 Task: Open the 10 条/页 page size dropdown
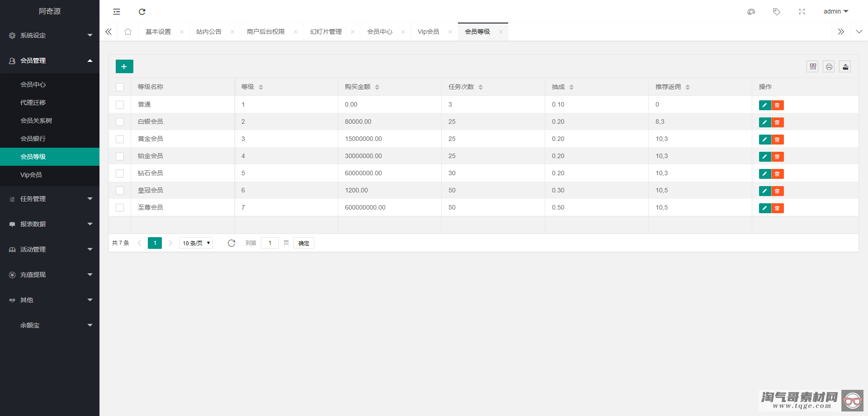pos(196,243)
